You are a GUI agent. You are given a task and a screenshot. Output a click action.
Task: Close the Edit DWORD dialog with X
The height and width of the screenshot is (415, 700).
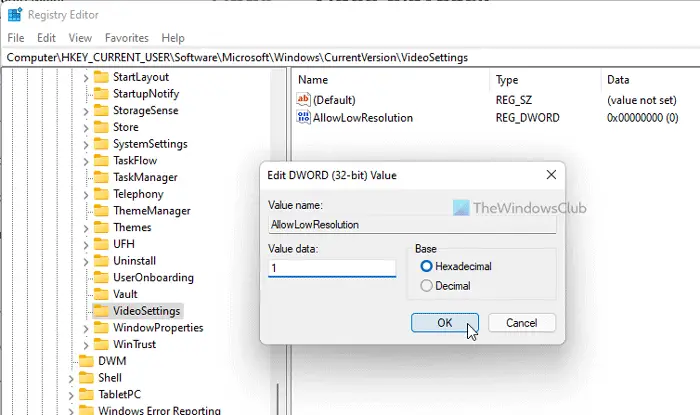551,175
